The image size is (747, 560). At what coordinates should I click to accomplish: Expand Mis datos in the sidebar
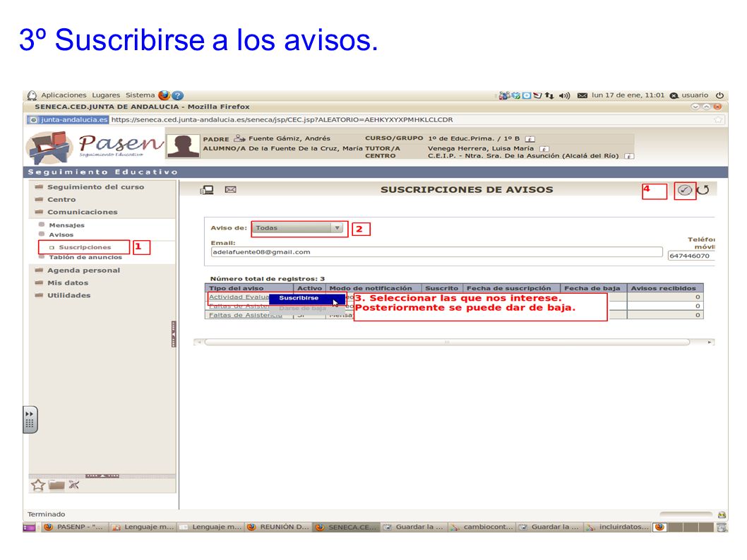coord(68,282)
